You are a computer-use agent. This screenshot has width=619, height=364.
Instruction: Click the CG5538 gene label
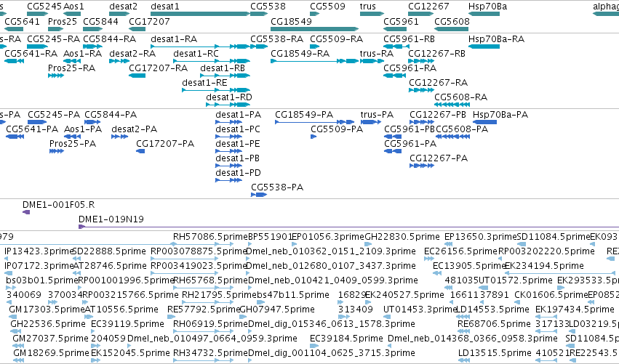268,7
